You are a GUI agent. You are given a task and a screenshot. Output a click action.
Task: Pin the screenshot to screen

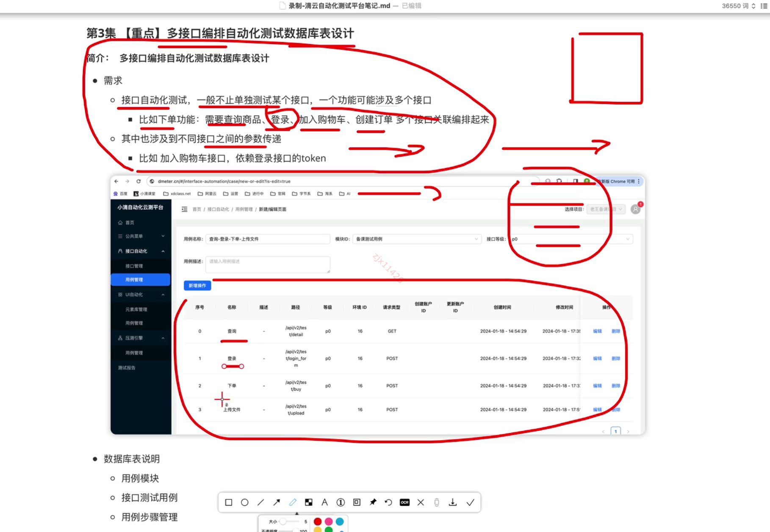373,502
